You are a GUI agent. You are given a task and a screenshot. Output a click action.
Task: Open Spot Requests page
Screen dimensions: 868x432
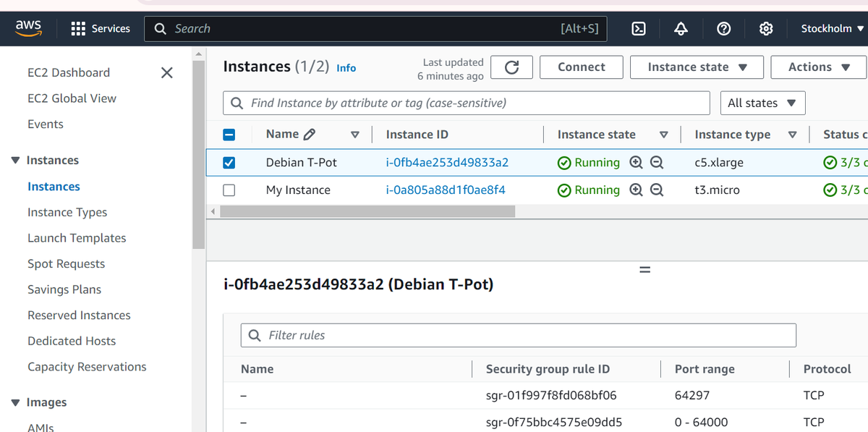[x=66, y=264]
